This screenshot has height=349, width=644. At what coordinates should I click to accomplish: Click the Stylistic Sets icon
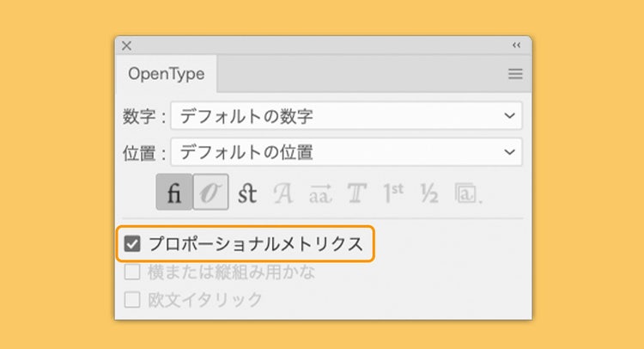pos(468,193)
